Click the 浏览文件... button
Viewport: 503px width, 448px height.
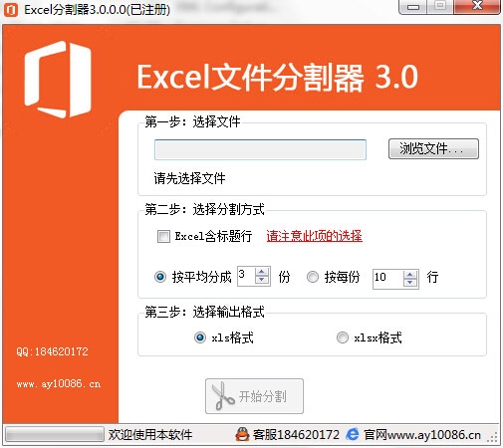click(433, 149)
